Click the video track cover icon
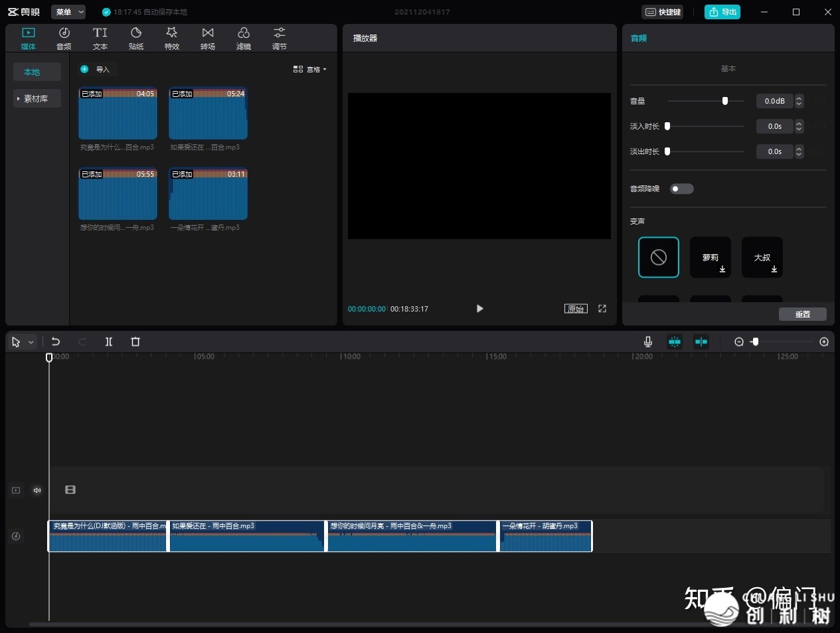The width and height of the screenshot is (840, 633). pyautogui.click(x=16, y=490)
